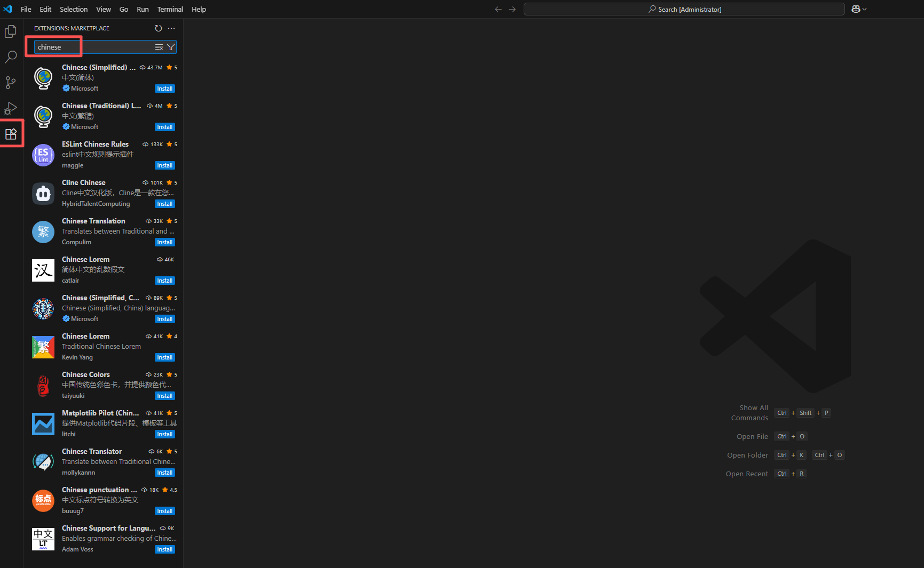Install Chinese Translator by mollykannn
The image size is (924, 568).
click(x=165, y=473)
